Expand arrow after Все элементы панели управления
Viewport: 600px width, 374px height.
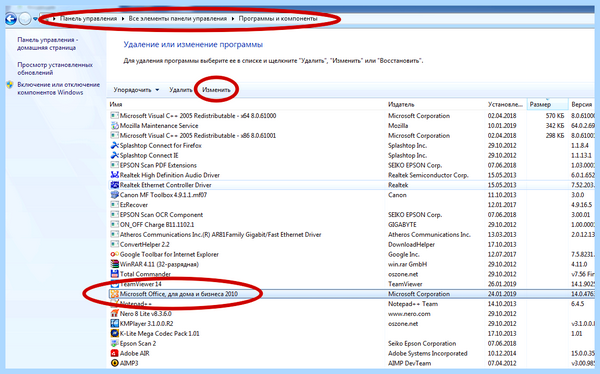click(233, 18)
